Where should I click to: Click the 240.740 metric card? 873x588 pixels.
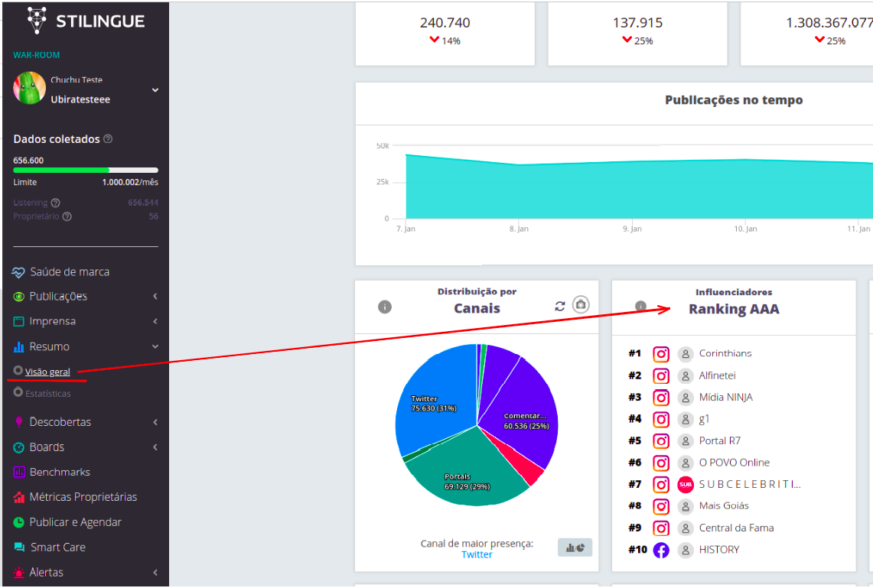pos(445,34)
